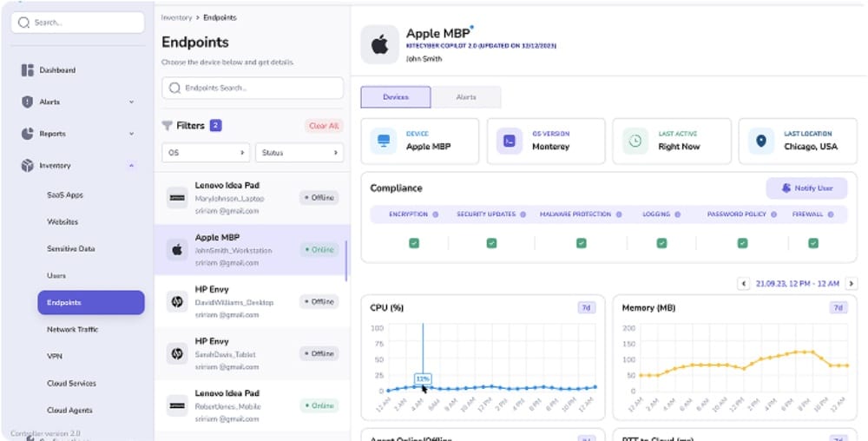
Task: Toggle the Encryption compliance checkbox
Action: click(414, 243)
